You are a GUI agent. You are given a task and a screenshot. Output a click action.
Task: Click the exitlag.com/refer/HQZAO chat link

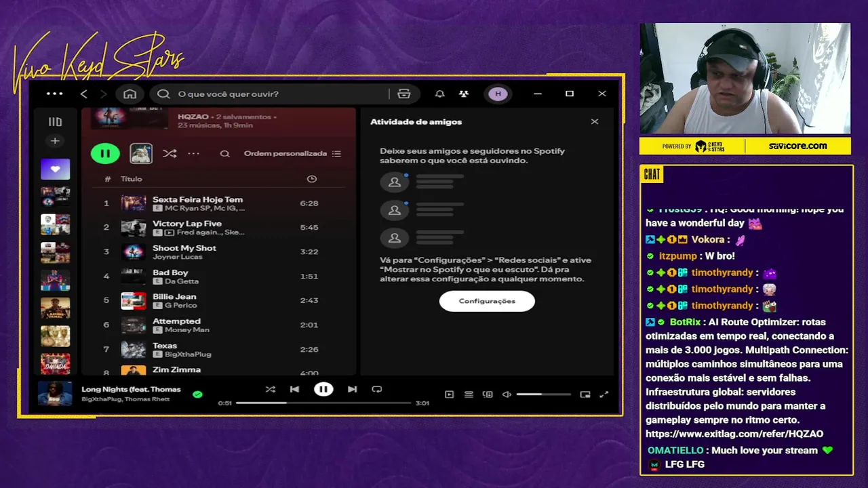[x=734, y=434]
